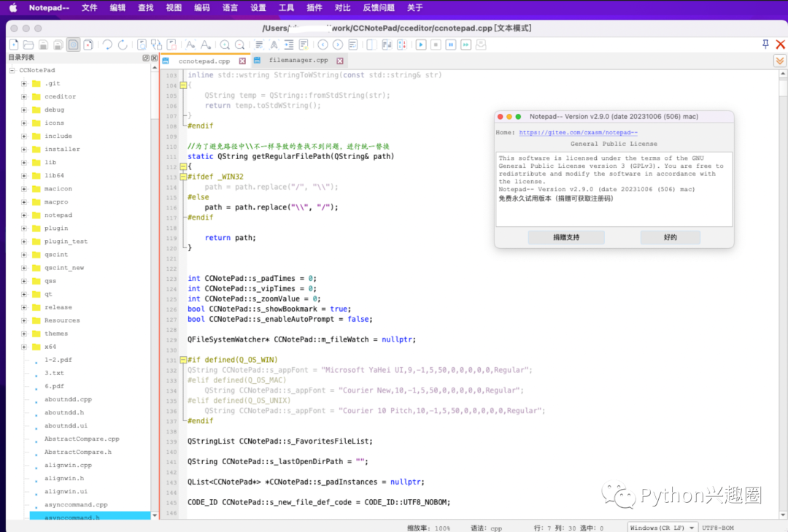This screenshot has width=788, height=532.
Task: Click the 捐赠支持 button
Action: click(x=566, y=237)
